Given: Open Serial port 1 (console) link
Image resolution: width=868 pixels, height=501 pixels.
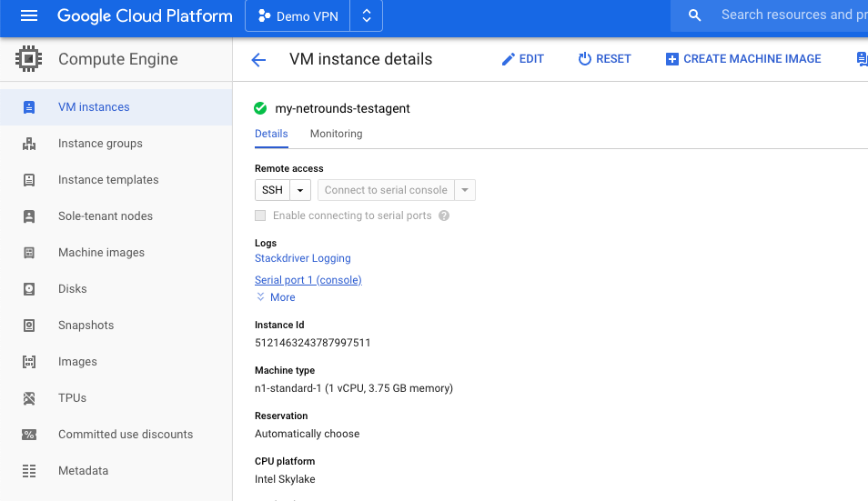Looking at the screenshot, I should 308,280.
